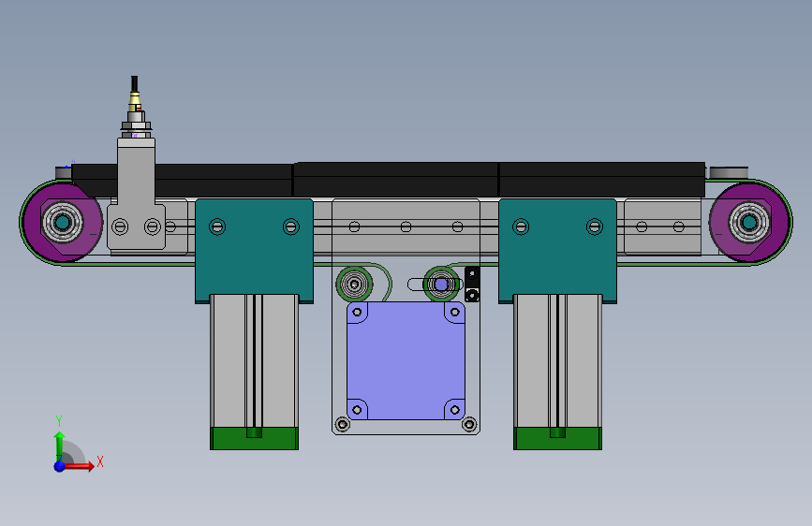Select the left purple end pulley
The image size is (812, 526).
[62, 223]
